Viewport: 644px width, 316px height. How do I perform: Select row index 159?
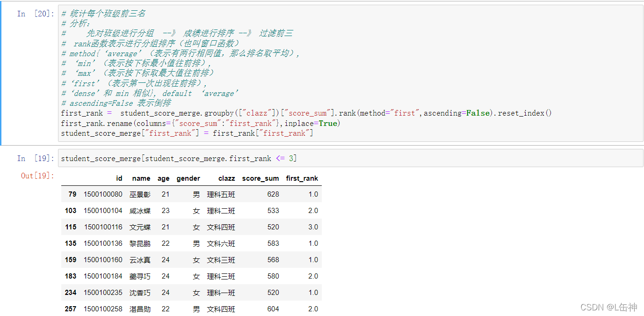[x=71, y=260]
